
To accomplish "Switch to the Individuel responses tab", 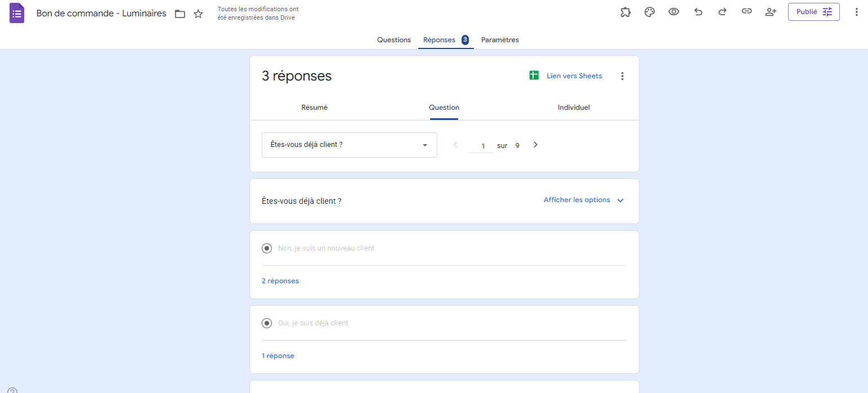I will point(574,107).
